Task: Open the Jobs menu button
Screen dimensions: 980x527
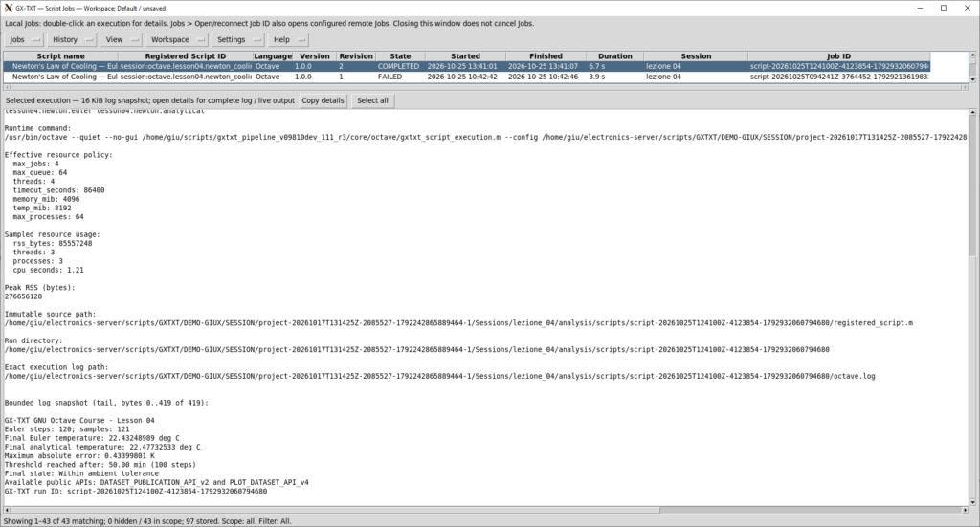Action: pyautogui.click(x=24, y=39)
